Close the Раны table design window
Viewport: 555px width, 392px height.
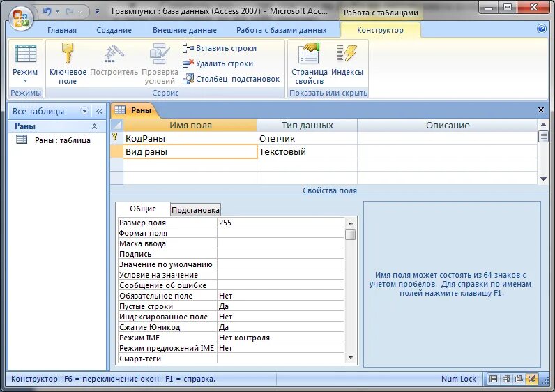click(541, 110)
